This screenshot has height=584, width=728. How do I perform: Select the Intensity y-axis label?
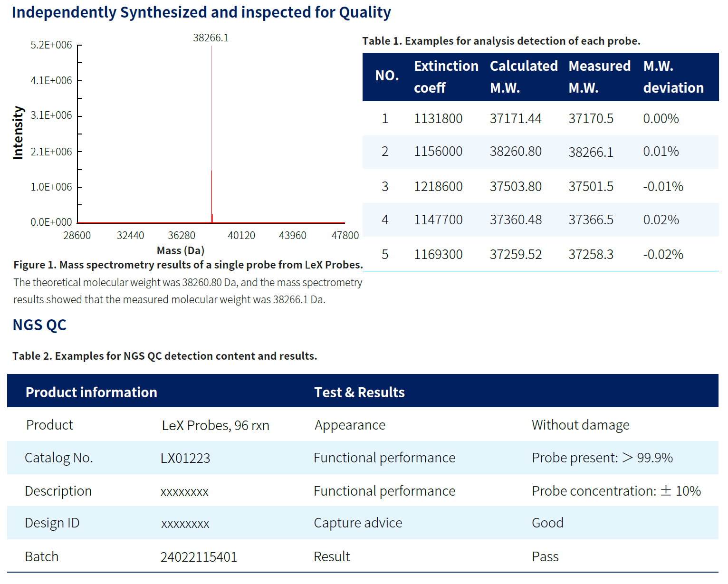[18, 133]
